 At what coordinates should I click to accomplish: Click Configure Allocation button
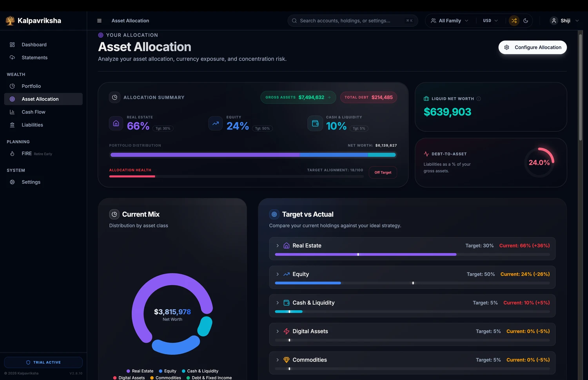532,47
